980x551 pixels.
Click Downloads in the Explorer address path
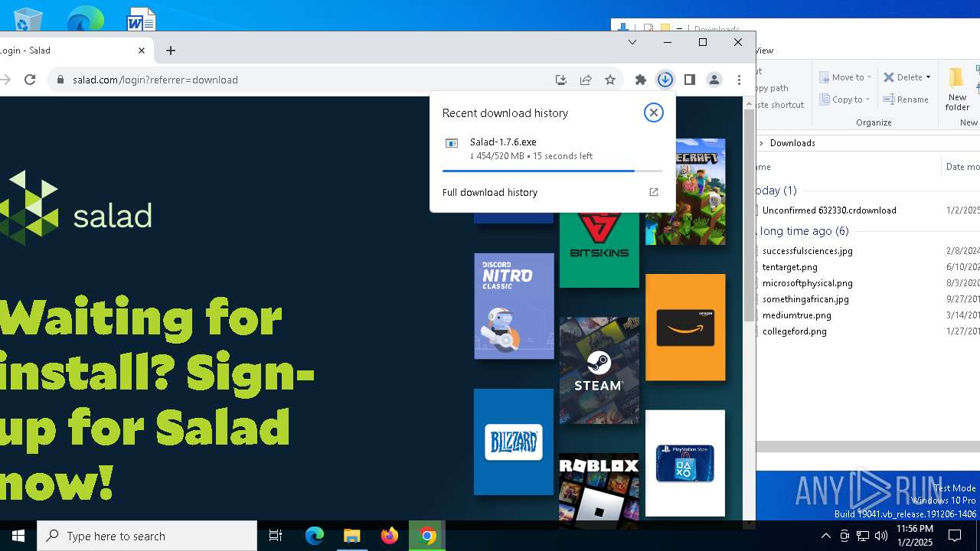pyautogui.click(x=792, y=143)
